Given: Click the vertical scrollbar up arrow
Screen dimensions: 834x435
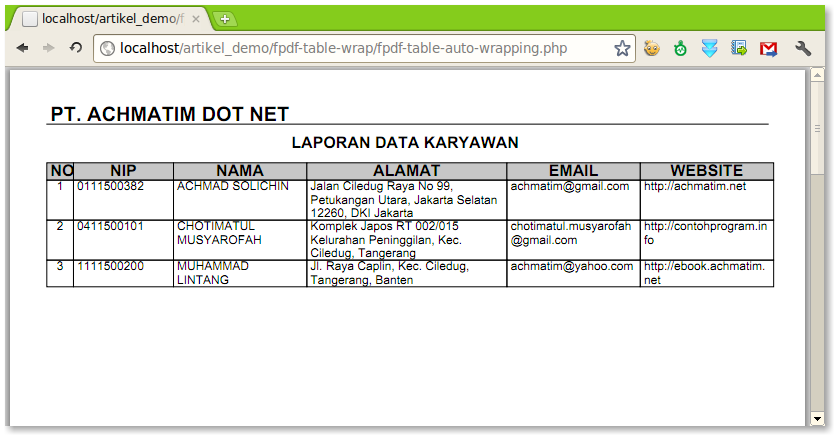Looking at the screenshot, I should 817,77.
